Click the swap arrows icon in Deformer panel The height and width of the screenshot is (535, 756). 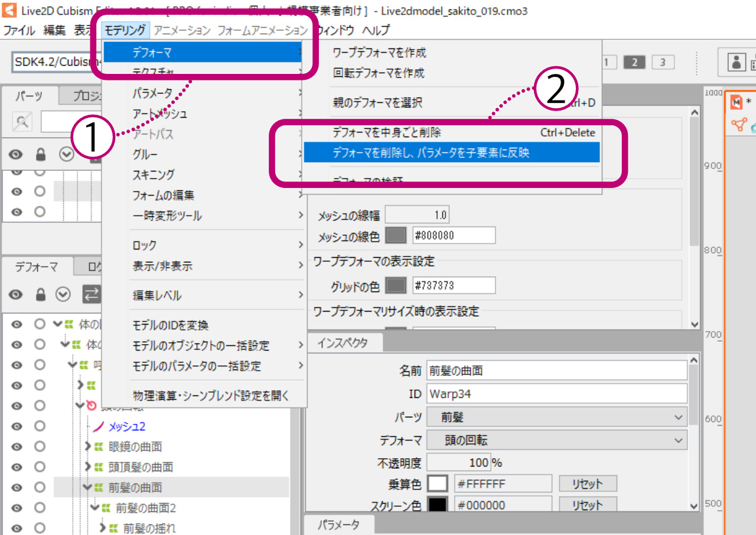point(91,294)
